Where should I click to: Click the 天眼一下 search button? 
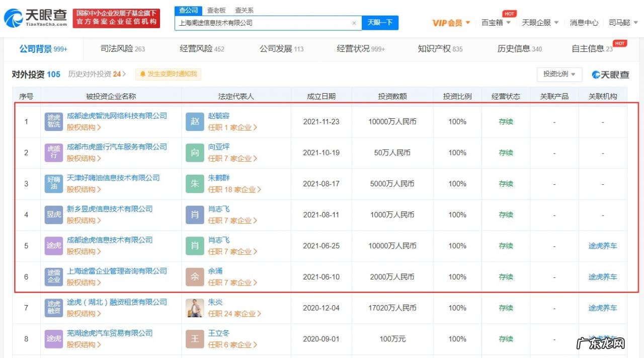380,23
